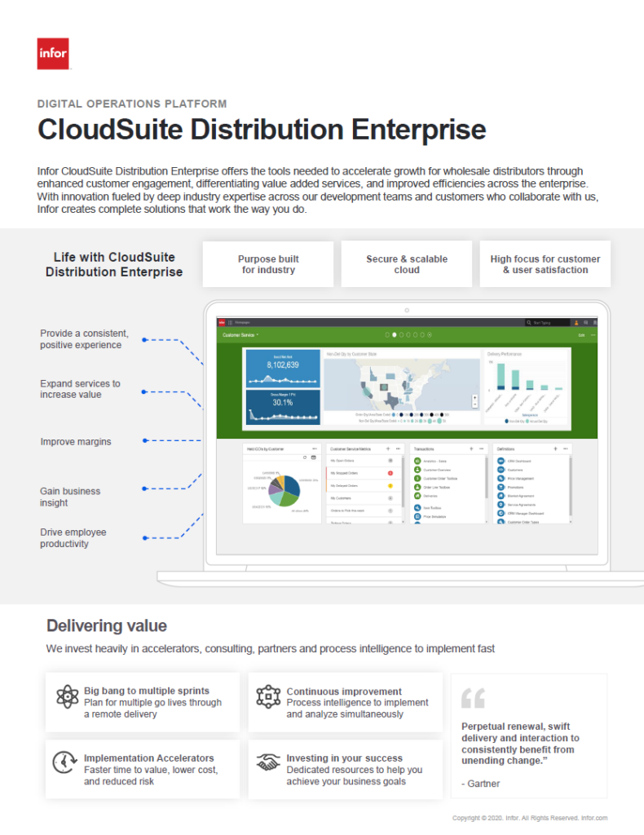Select My Delayed Orders metric row
The image size is (644, 835).
(362, 486)
